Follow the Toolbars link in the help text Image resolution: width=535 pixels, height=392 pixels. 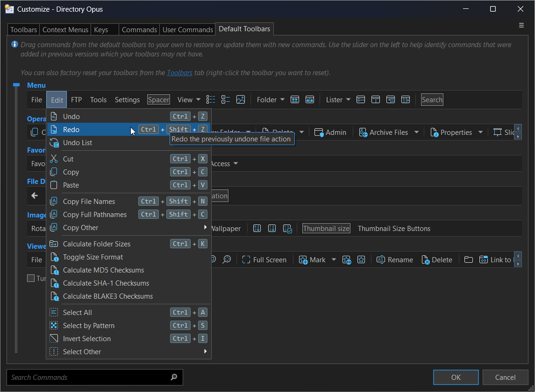[x=179, y=73]
